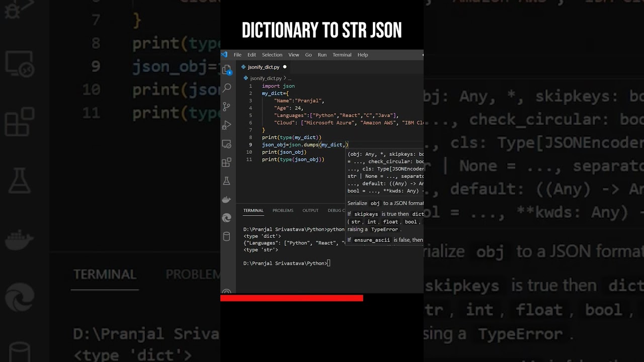Open the Search view icon
This screenshot has width=644, height=362.
227,88
